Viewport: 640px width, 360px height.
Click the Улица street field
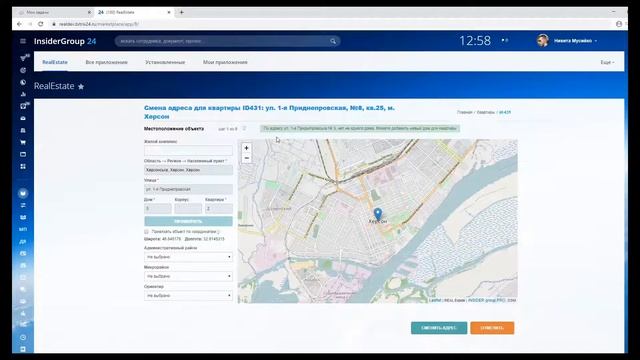click(x=188, y=189)
